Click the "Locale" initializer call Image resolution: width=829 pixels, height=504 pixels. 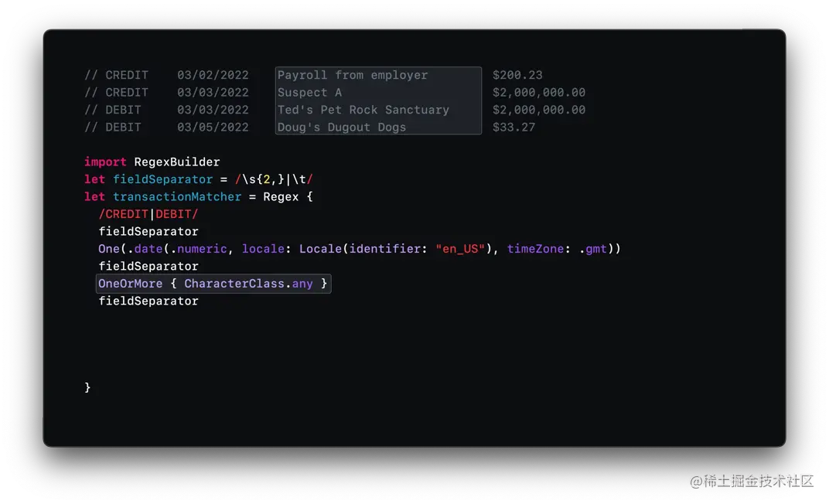[320, 249]
